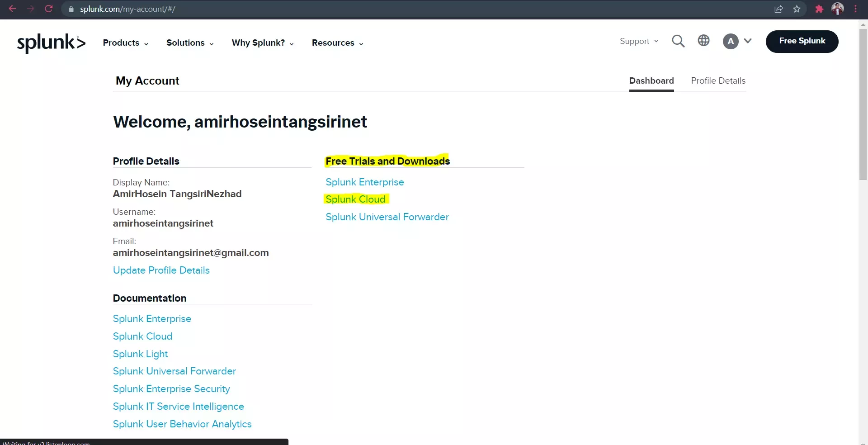Image resolution: width=868 pixels, height=445 pixels.
Task: Bookmark this page with the star icon
Action: pos(797,9)
